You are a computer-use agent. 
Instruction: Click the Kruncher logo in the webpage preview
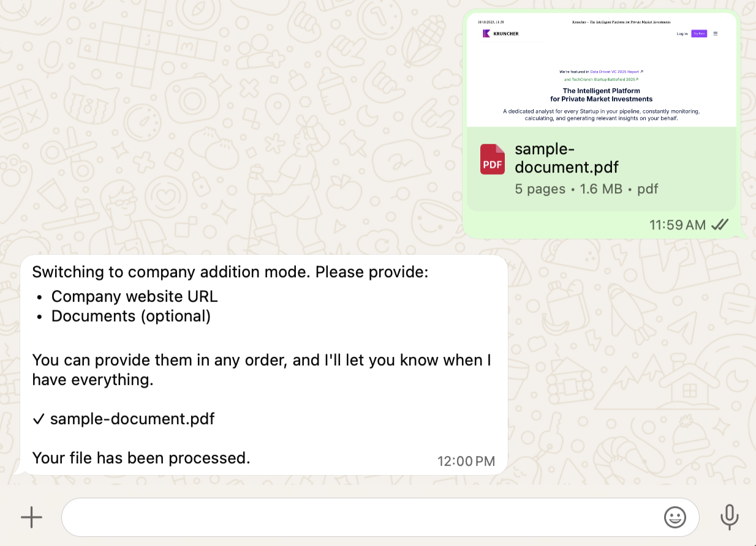click(x=499, y=34)
